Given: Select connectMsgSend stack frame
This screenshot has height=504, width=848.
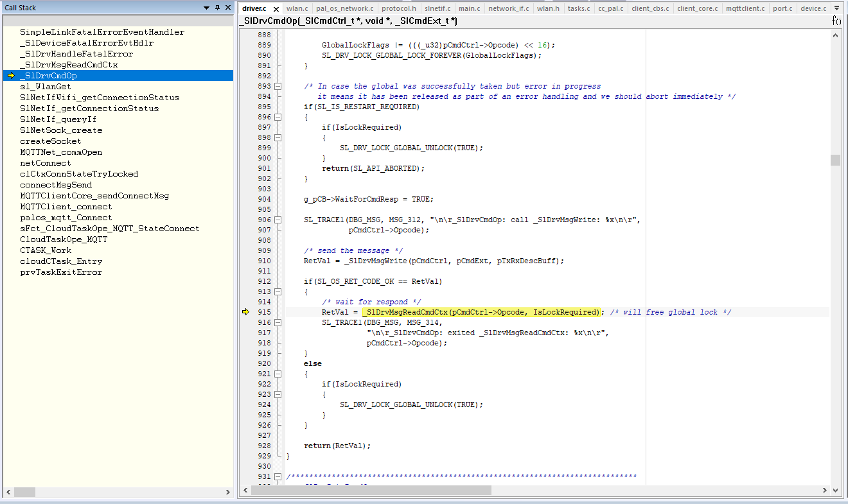Looking at the screenshot, I should (56, 185).
